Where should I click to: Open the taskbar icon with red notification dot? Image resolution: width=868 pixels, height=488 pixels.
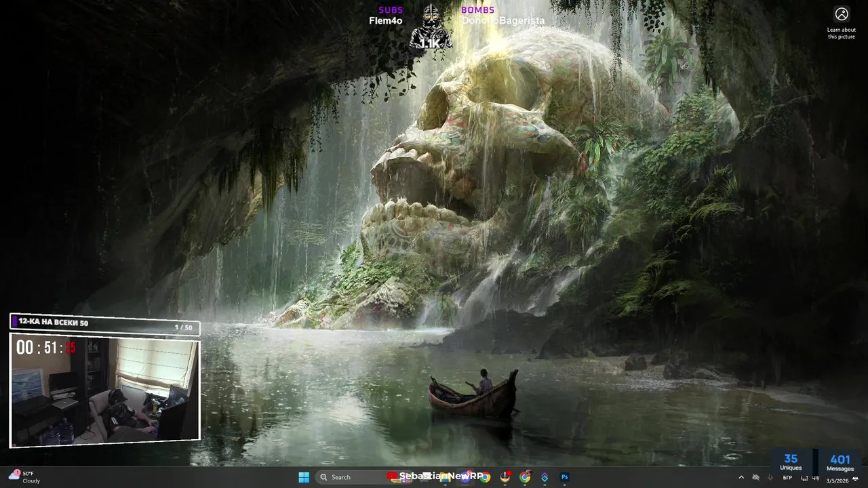(505, 477)
